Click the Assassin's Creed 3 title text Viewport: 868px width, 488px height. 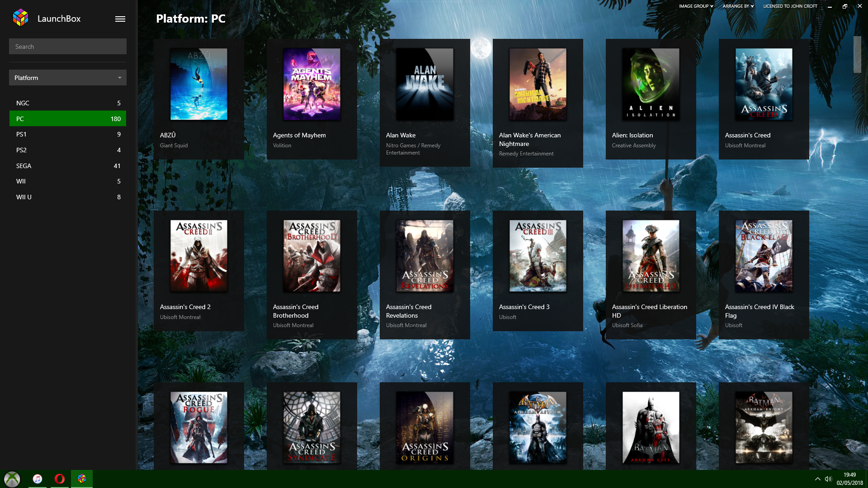(x=524, y=307)
